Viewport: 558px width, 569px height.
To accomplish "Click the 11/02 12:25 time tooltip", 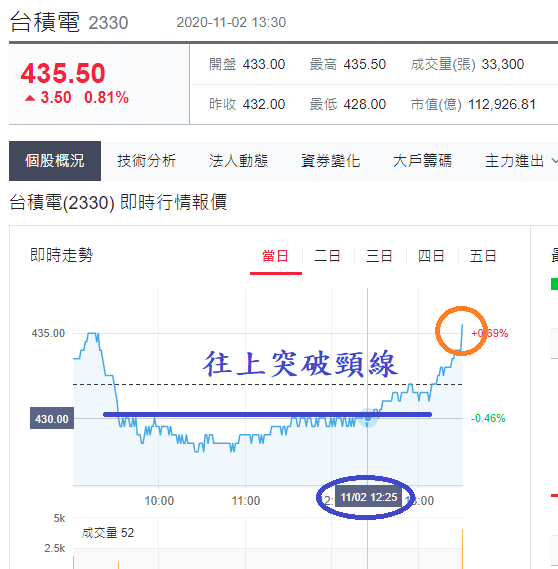I will (x=369, y=497).
